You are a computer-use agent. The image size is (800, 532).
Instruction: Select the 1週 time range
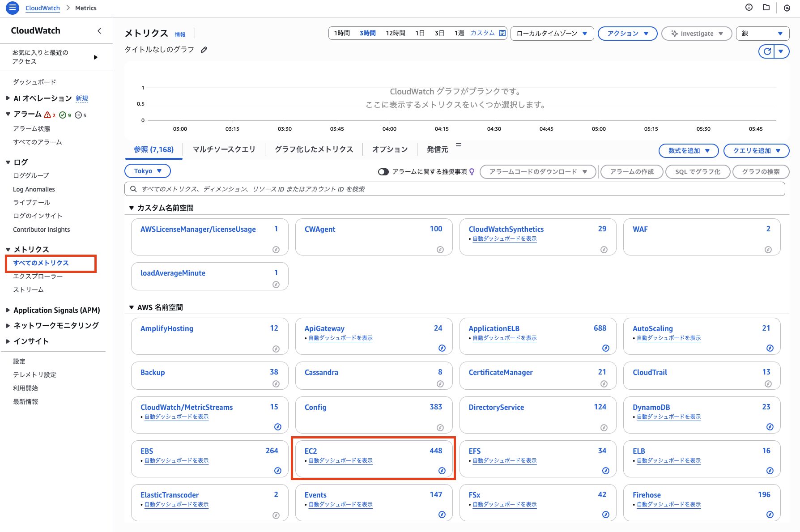click(x=459, y=33)
